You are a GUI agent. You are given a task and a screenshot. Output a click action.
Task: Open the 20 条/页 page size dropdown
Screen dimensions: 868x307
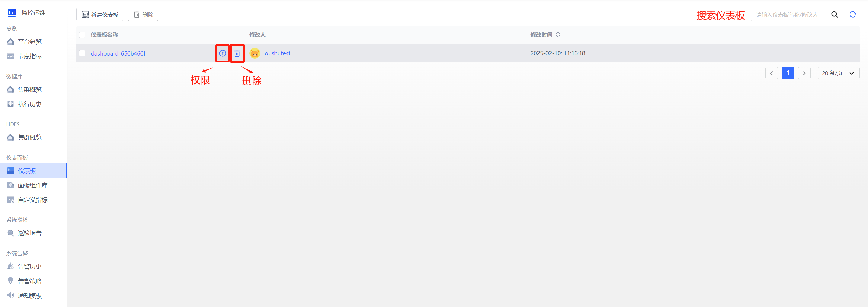(x=838, y=73)
